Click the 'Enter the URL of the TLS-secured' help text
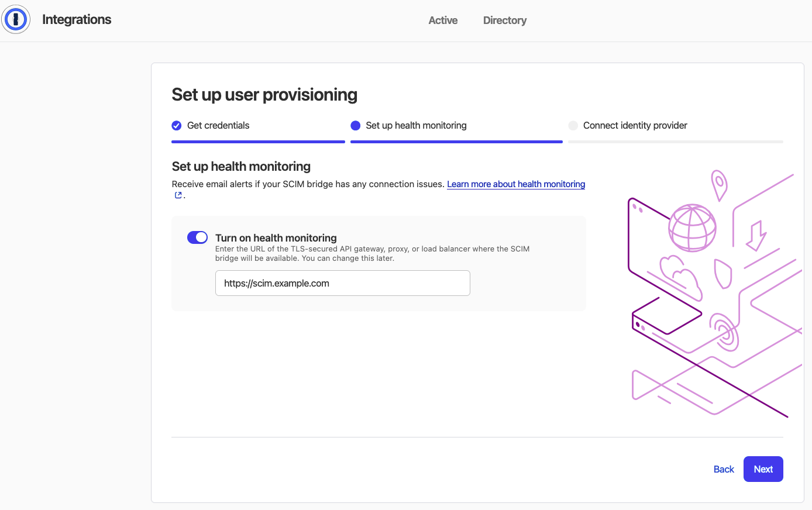This screenshot has height=510, width=812. click(x=372, y=253)
